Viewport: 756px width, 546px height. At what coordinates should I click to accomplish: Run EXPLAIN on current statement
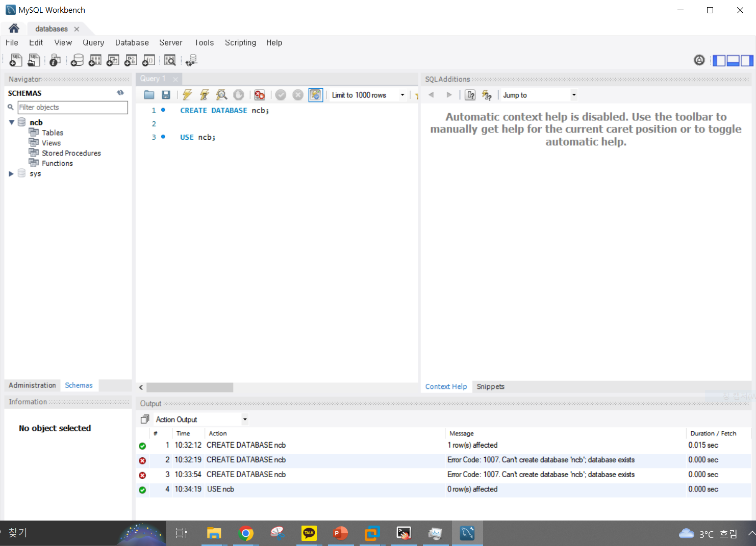(221, 95)
